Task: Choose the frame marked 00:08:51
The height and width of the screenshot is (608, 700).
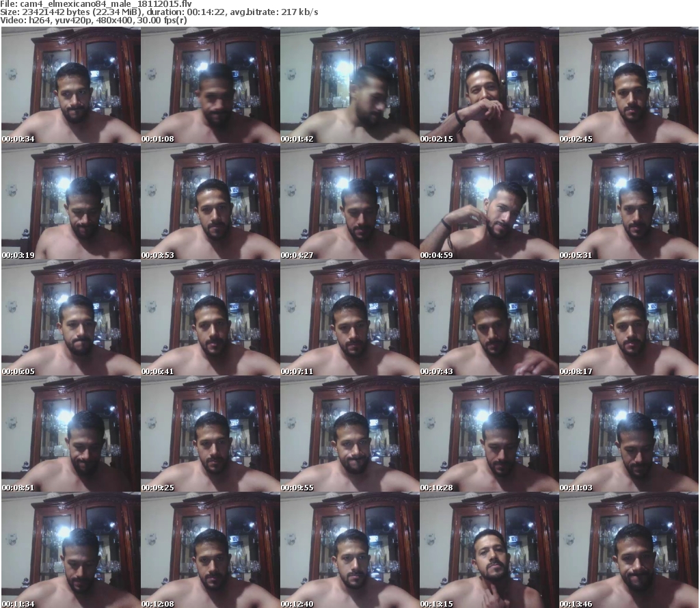Action: [71, 434]
